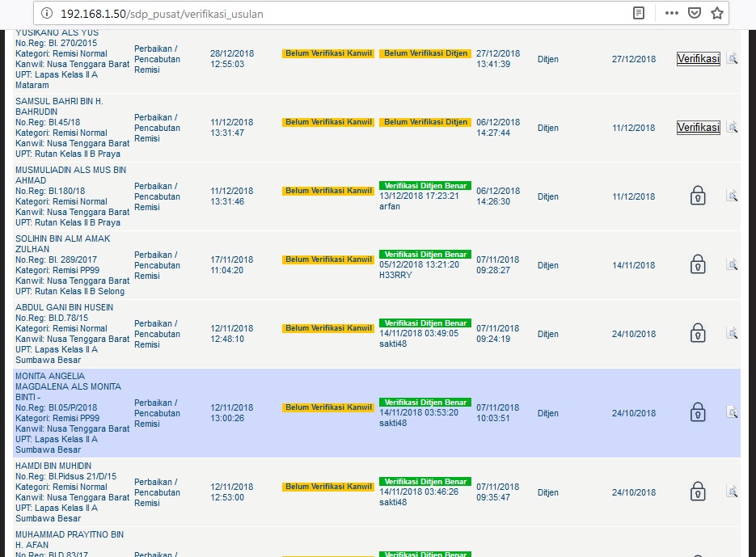Save the page to Pocket

(694, 13)
